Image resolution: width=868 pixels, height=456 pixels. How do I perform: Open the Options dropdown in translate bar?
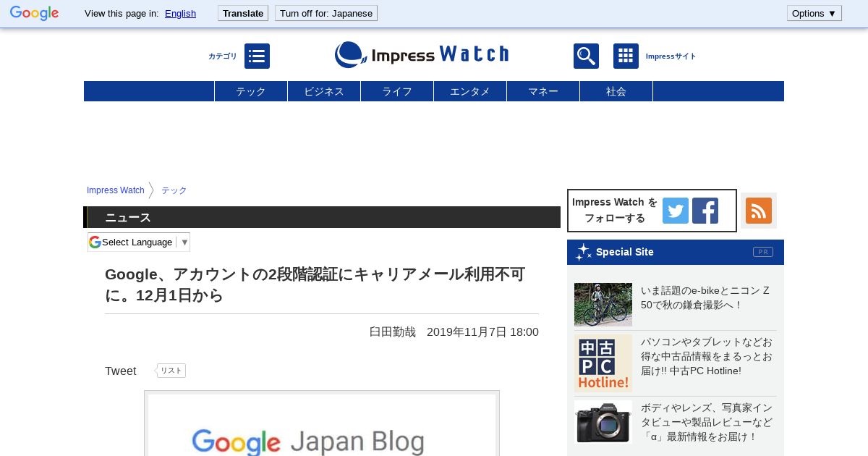(x=814, y=13)
